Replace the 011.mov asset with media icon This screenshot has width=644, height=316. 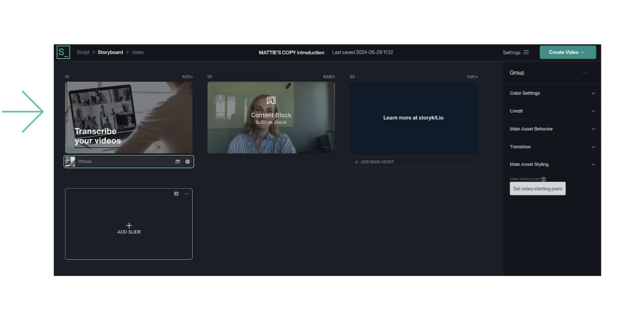(178, 162)
